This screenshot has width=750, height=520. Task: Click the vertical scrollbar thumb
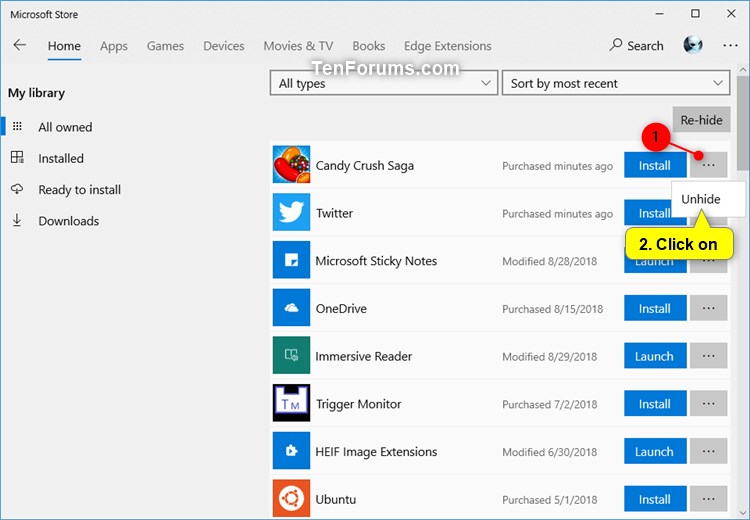(x=743, y=122)
